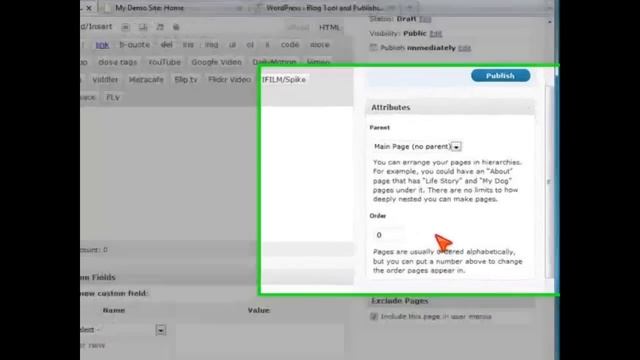Click the close tags button
The height and width of the screenshot is (360, 640).
pyautogui.click(x=118, y=62)
